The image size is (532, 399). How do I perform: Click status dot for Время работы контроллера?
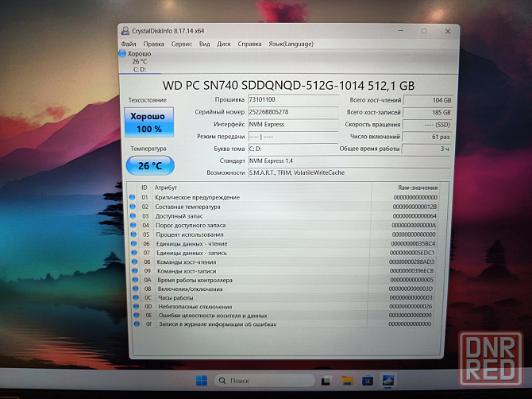pyautogui.click(x=135, y=280)
